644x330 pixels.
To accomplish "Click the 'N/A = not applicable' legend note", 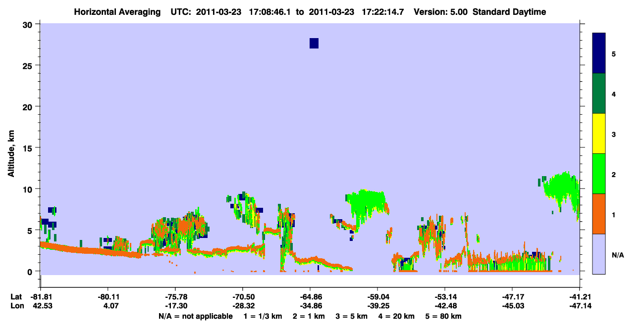I will (195, 316).
